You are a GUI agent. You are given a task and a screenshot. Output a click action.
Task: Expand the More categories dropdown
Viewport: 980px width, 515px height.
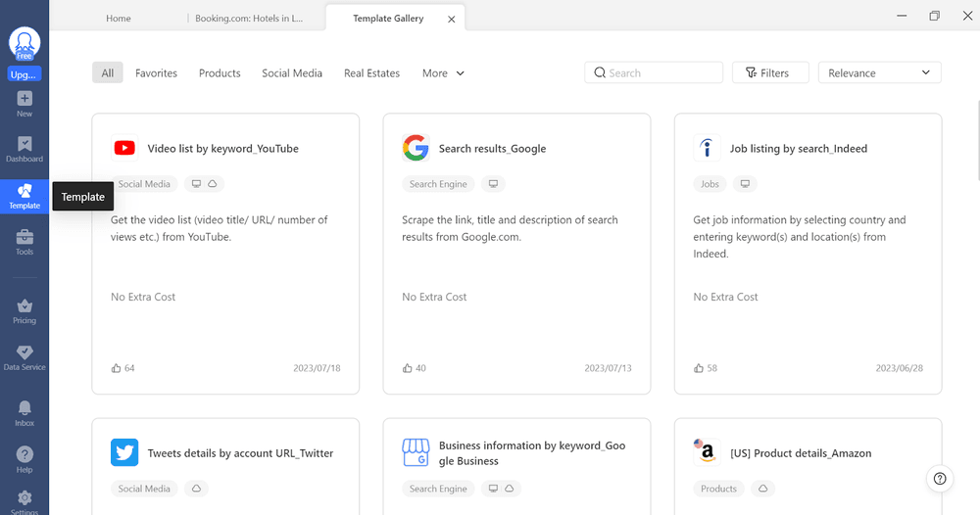point(443,73)
